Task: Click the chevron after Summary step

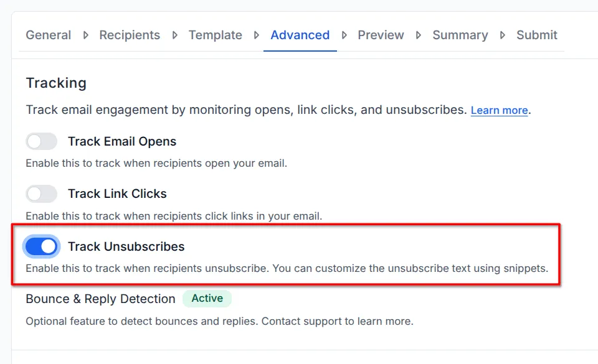Action: 501,35
